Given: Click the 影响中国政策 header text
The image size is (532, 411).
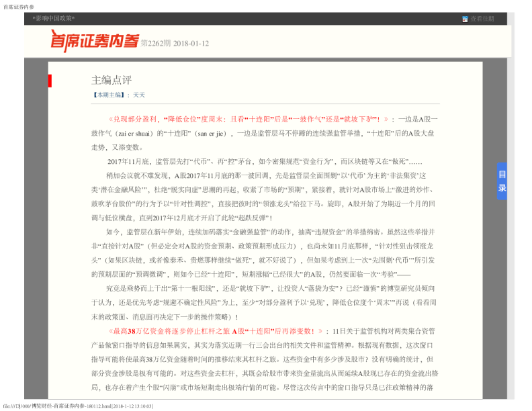Looking at the screenshot, I should pyautogui.click(x=54, y=18).
